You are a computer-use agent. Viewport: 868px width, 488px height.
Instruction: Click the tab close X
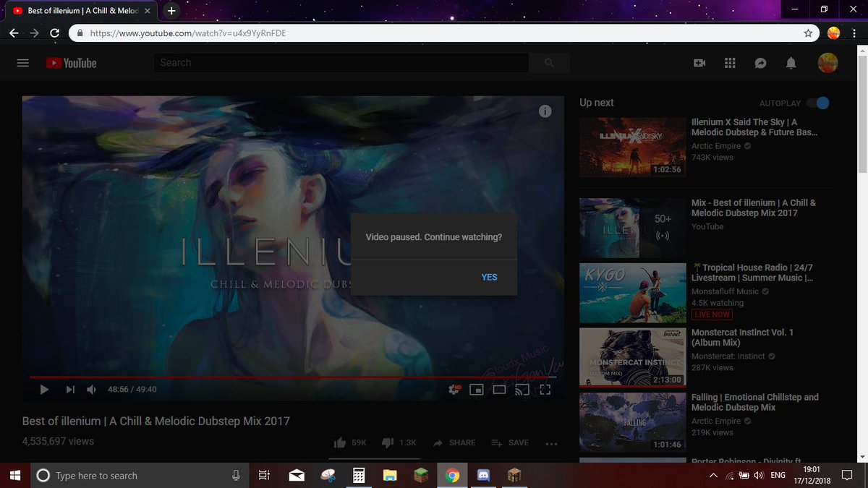click(x=148, y=12)
